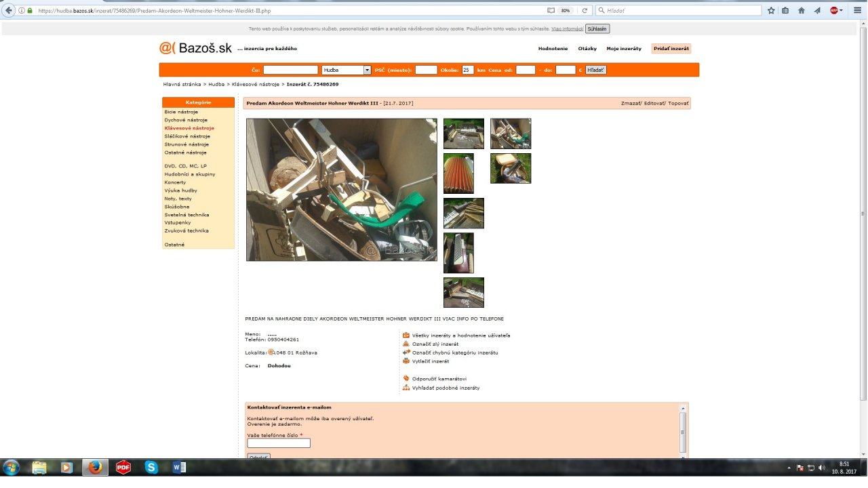The image size is (868, 488).
Task: Open the last thumbnail at bottom
Action: [x=464, y=292]
